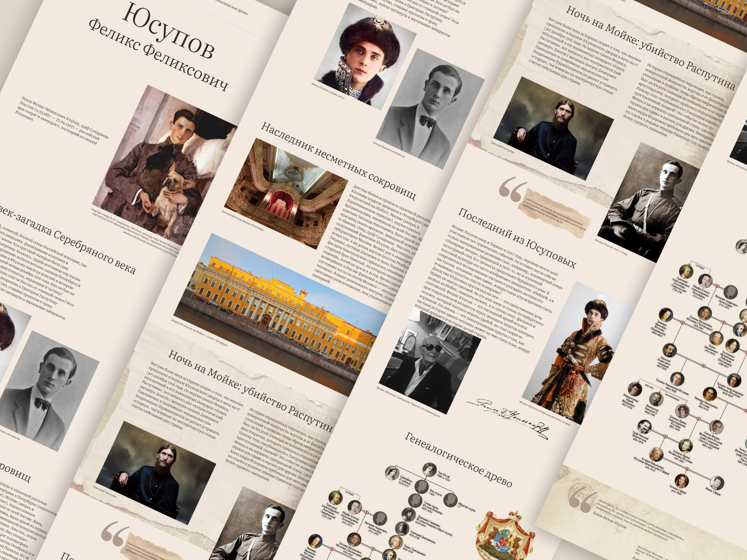Select the Сеюш-мурза silhouette node
Screen dimensions: 747x560
(x=415, y=500)
